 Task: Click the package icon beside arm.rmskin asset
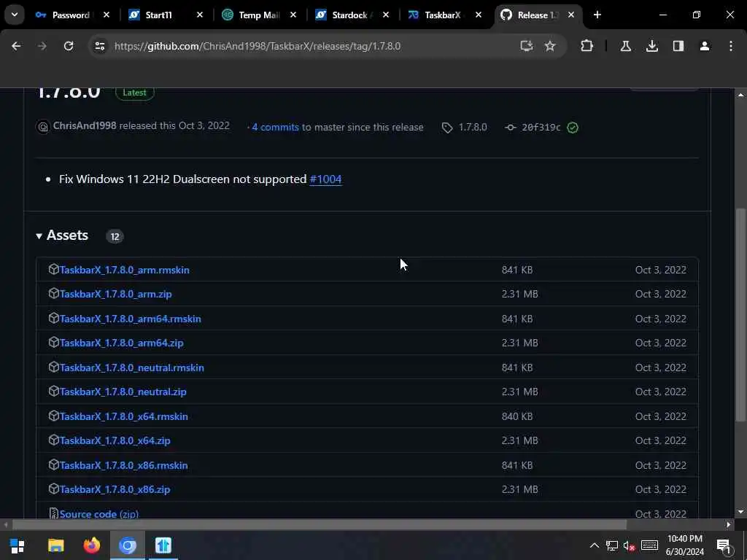(x=53, y=270)
